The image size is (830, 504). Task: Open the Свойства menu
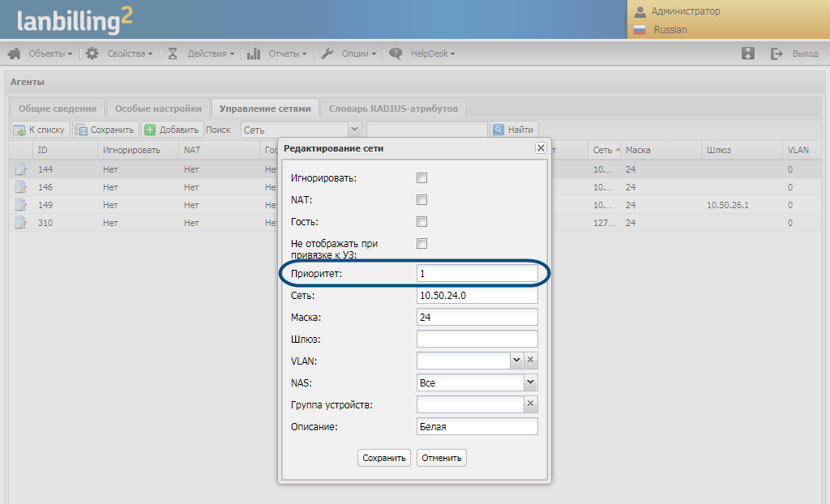pyautogui.click(x=130, y=53)
